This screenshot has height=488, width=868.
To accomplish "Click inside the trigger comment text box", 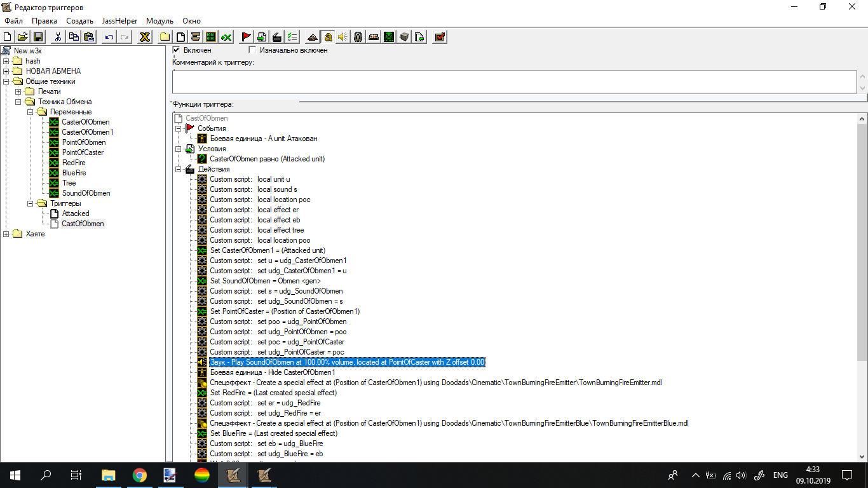I will (x=514, y=81).
